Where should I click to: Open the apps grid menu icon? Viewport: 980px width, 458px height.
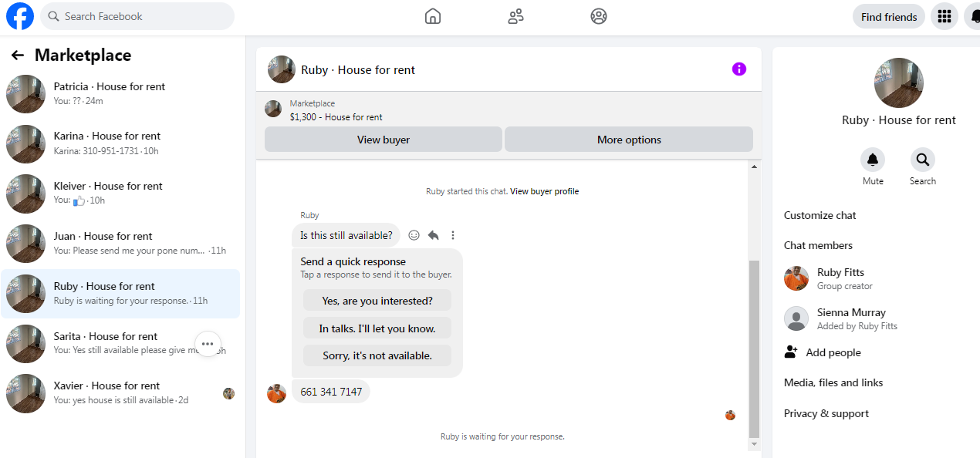tap(945, 16)
